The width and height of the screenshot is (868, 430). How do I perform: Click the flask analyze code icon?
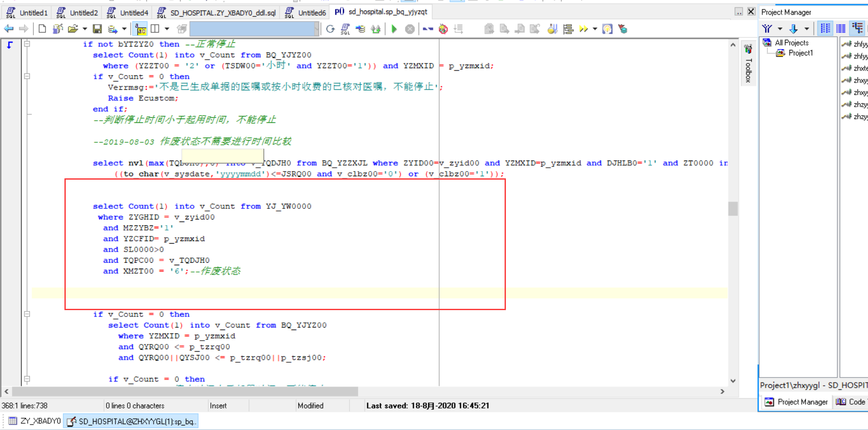coord(552,29)
